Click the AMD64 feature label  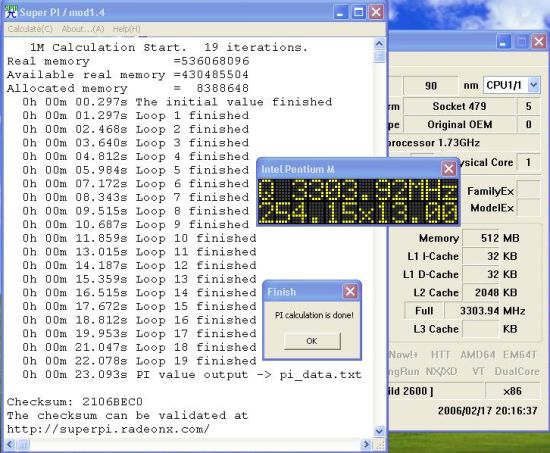tap(478, 355)
